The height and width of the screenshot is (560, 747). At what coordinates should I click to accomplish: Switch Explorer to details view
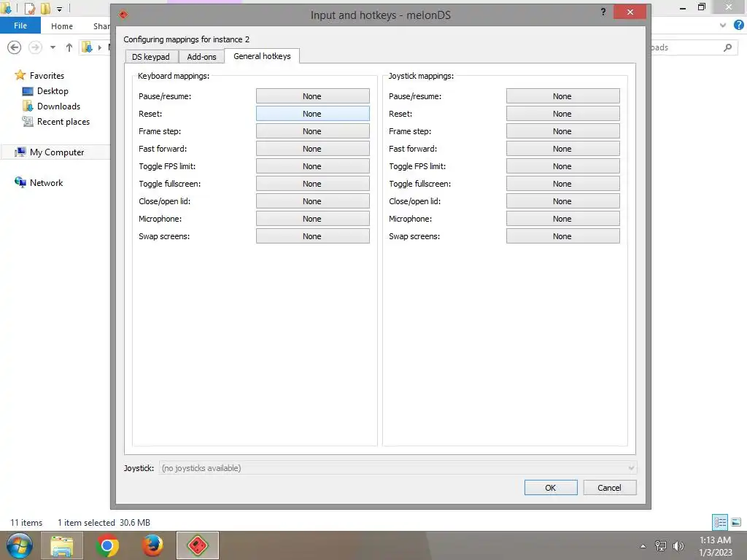[720, 522]
